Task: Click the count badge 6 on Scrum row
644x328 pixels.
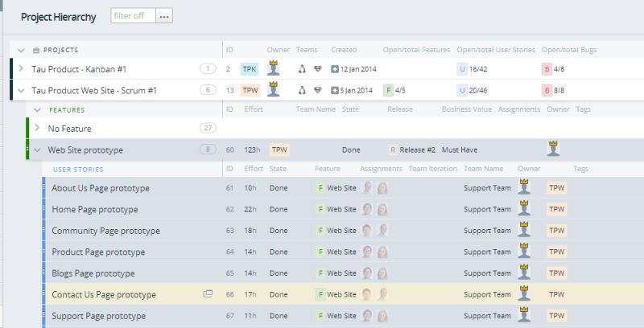Action: (208, 90)
